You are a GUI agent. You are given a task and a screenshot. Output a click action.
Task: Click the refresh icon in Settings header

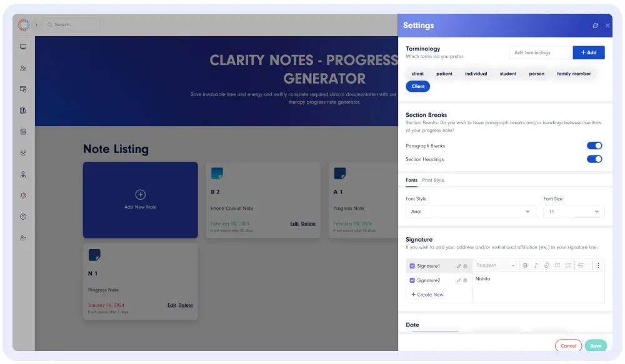(595, 26)
